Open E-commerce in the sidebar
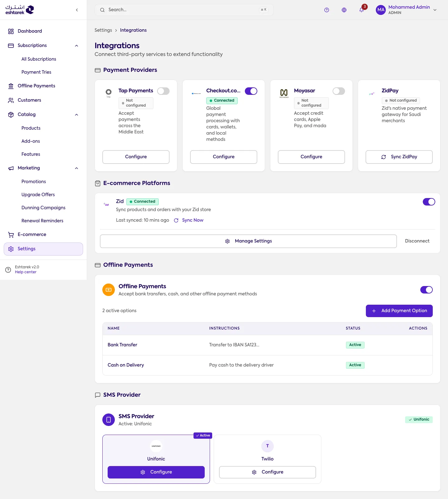This screenshot has width=448, height=499. click(x=43, y=234)
